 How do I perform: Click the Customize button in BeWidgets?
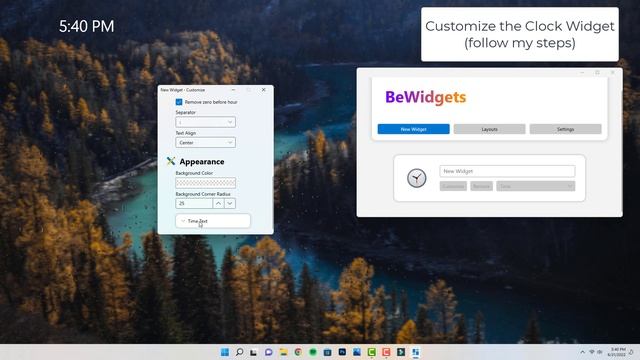tap(453, 186)
